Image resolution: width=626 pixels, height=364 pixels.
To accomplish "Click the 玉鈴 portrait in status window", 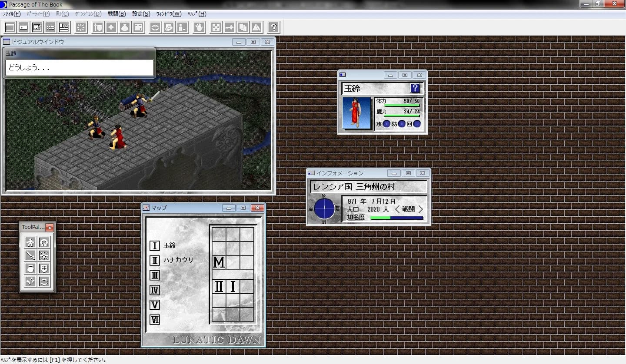I will point(356,113).
